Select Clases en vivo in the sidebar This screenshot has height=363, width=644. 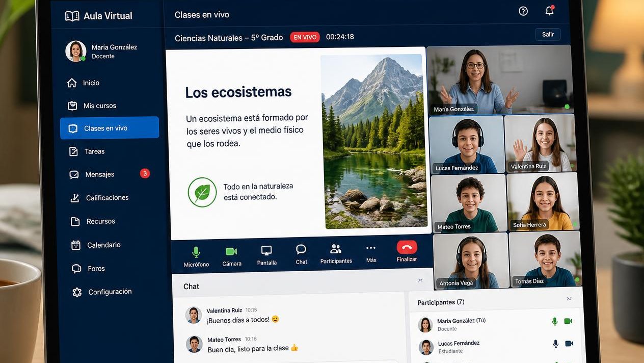click(110, 128)
